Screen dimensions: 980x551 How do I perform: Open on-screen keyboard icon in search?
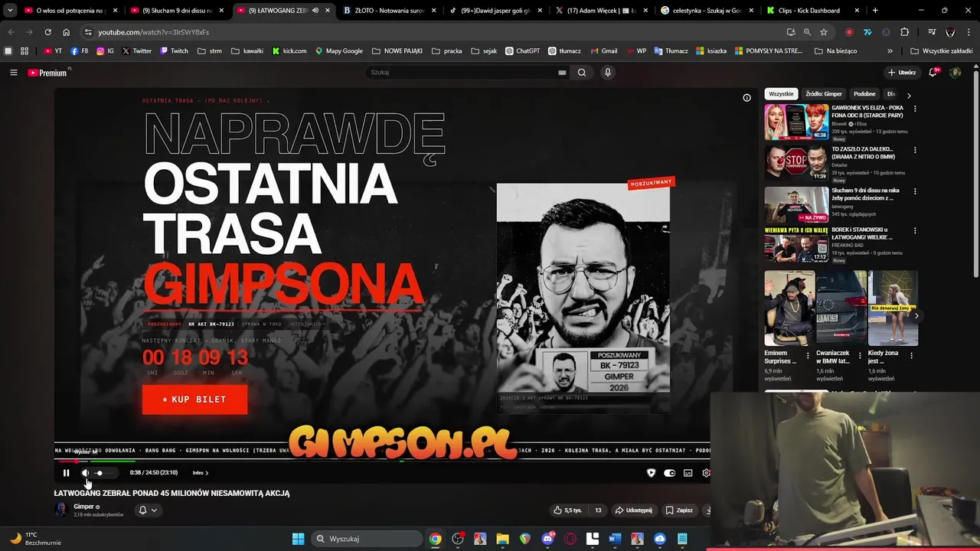[x=562, y=73]
